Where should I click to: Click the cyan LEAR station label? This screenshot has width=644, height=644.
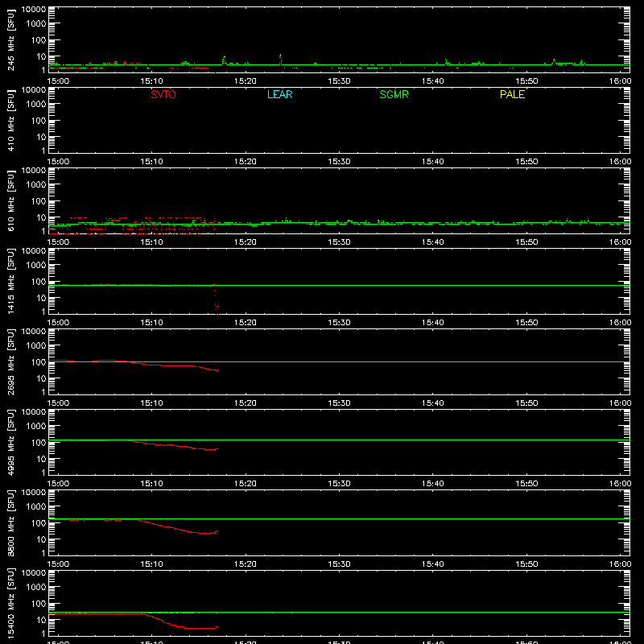(279, 94)
